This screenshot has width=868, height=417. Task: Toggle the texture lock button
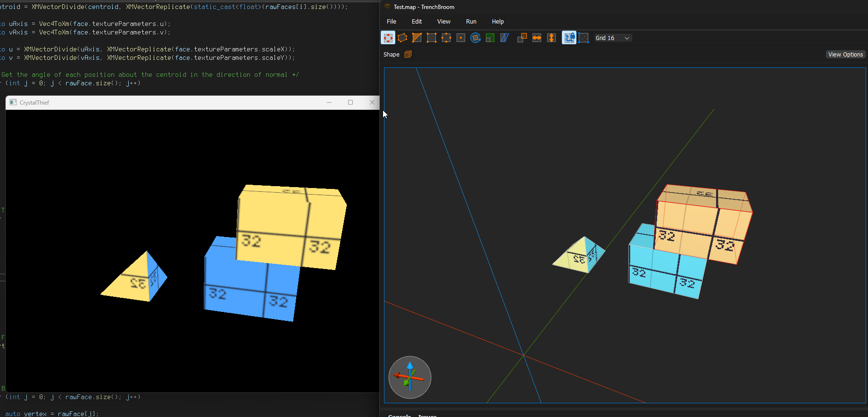point(569,38)
